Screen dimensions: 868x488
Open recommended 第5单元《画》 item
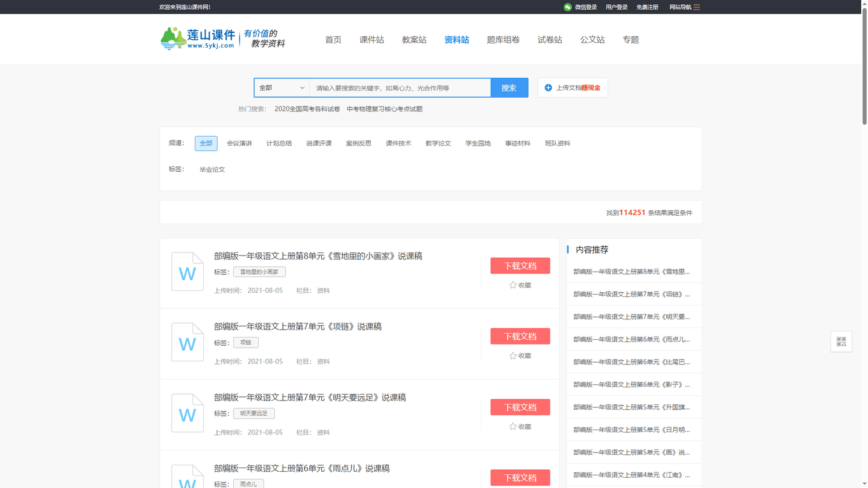632,452
